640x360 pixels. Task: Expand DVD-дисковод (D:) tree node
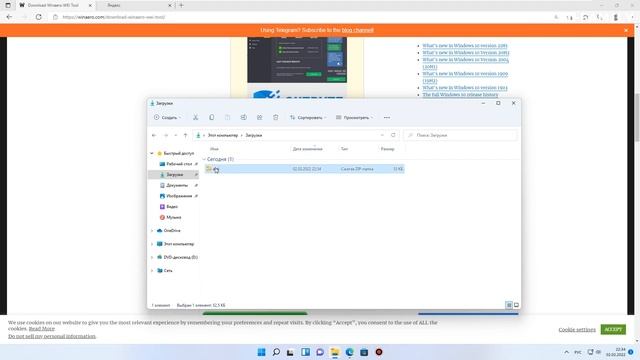152,258
